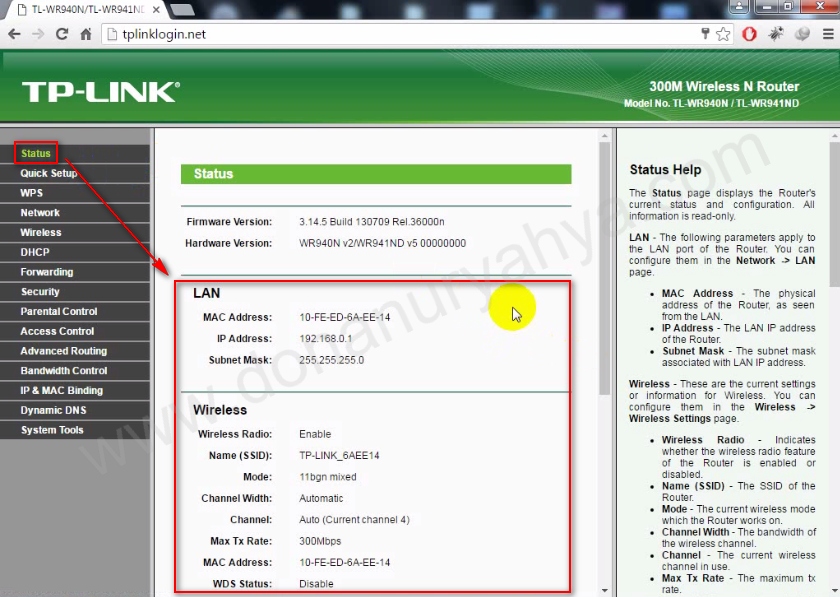Open System Tools in sidebar
Image resolution: width=840 pixels, height=597 pixels.
point(75,430)
